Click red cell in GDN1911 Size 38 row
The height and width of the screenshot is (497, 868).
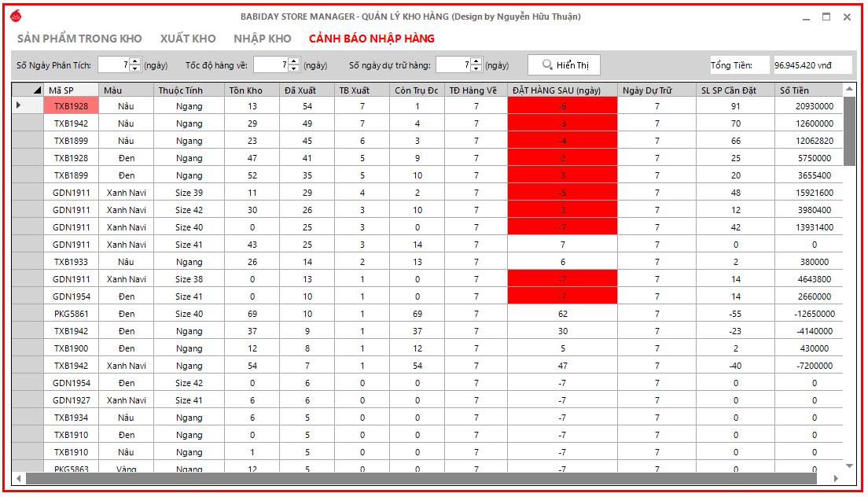tap(562, 279)
